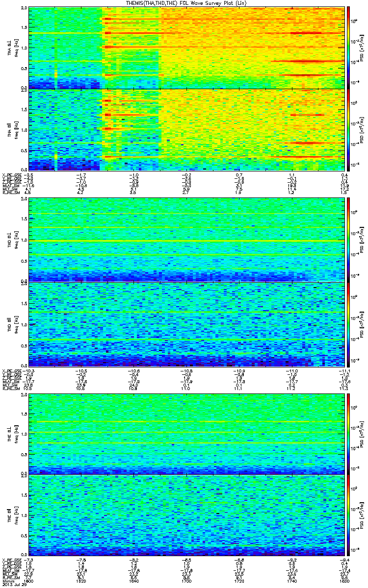
Task: Click the THA B⊥ spectrogram panel
Action: (186, 48)
